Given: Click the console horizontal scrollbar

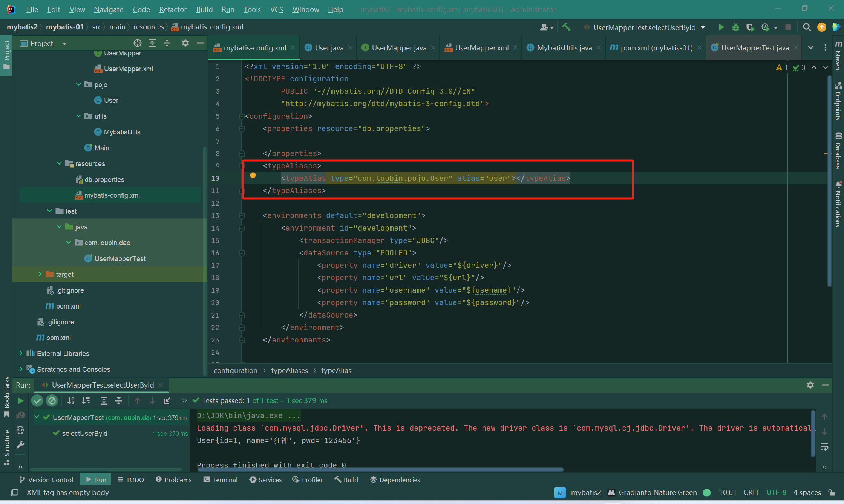Looking at the screenshot, I should coord(380,470).
